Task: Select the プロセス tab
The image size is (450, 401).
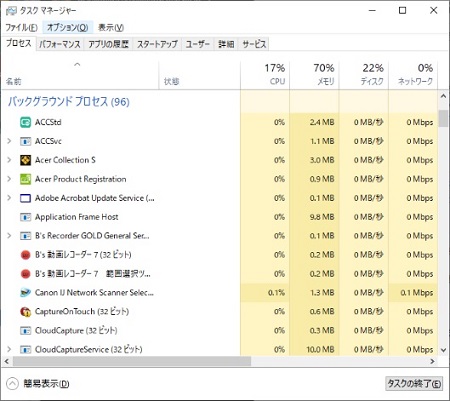Action: pyautogui.click(x=19, y=43)
